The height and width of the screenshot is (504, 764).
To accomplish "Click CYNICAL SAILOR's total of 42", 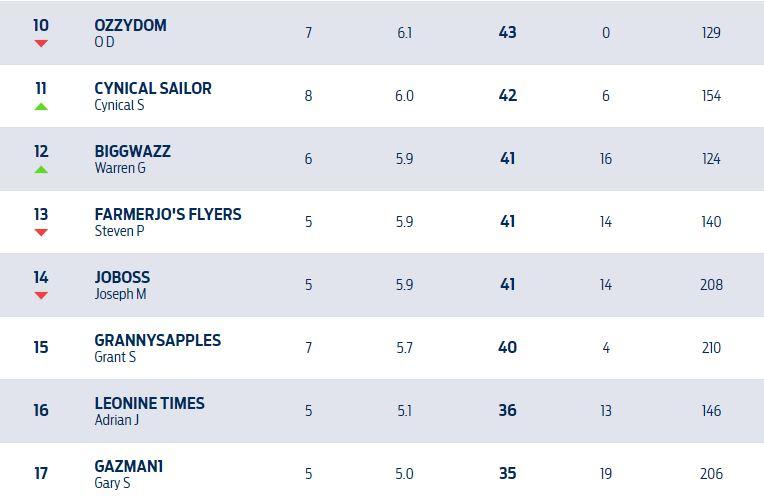I will click(x=507, y=96).
